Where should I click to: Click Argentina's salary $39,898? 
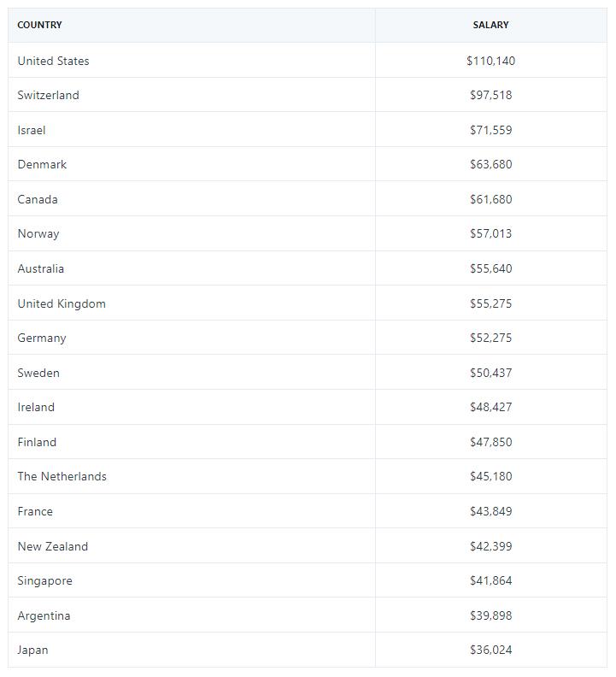(x=490, y=615)
